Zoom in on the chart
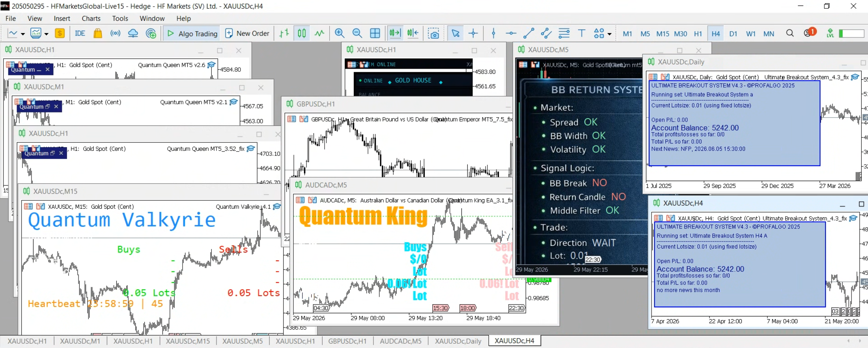The width and height of the screenshot is (868, 348). tap(340, 34)
